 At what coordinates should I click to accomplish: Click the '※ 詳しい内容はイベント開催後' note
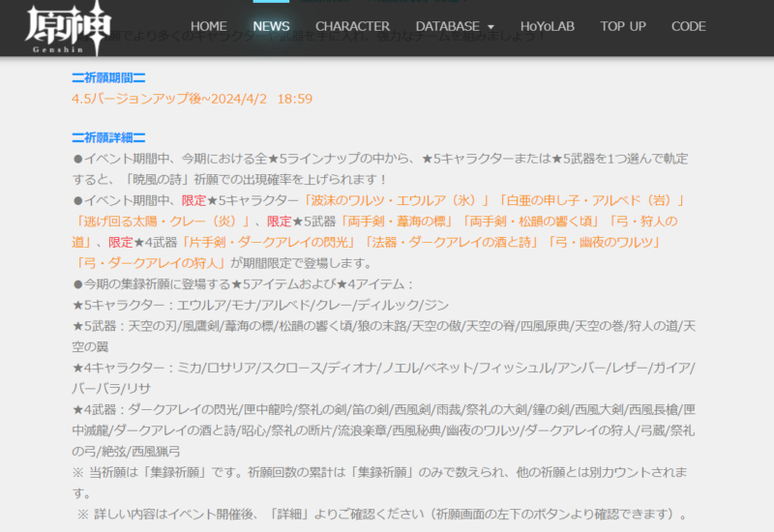pos(382,515)
